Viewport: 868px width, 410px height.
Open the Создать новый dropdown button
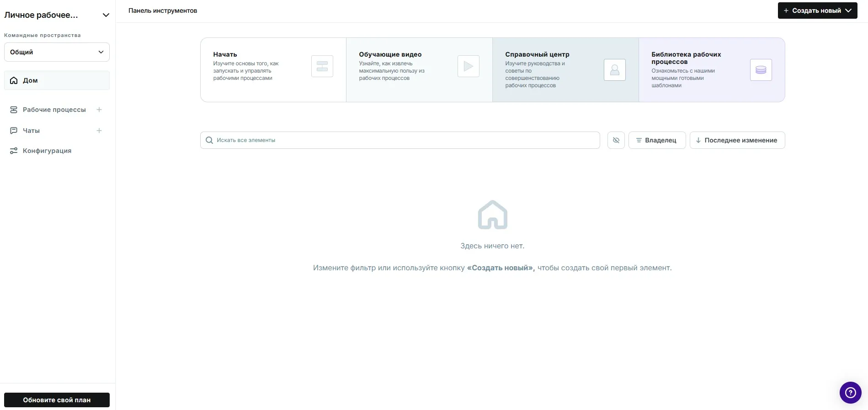(818, 11)
